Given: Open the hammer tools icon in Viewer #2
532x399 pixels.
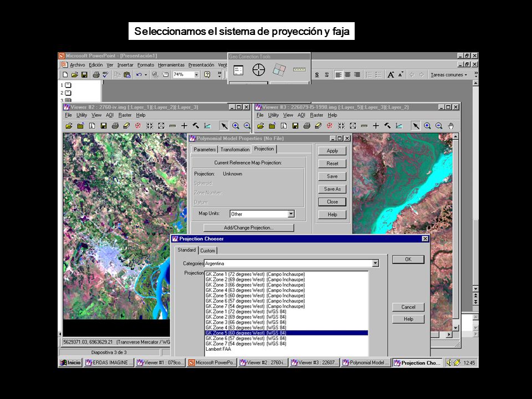Looking at the screenshot, I should pos(196,126).
